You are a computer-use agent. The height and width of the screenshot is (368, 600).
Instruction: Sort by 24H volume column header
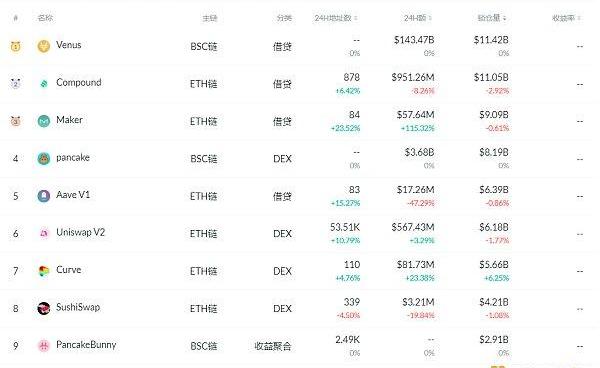point(418,18)
